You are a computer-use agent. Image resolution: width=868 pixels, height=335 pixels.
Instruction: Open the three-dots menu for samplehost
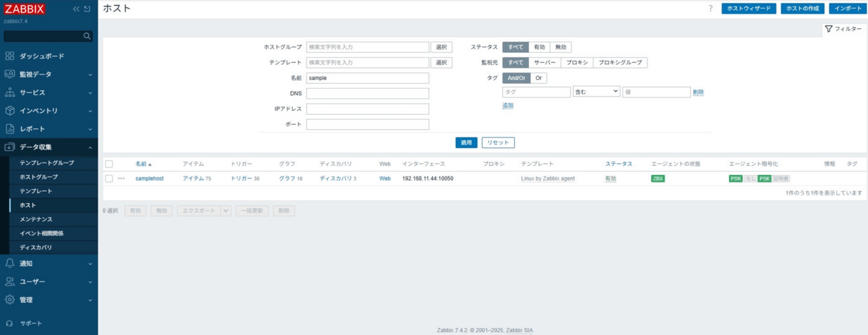pyautogui.click(x=121, y=178)
